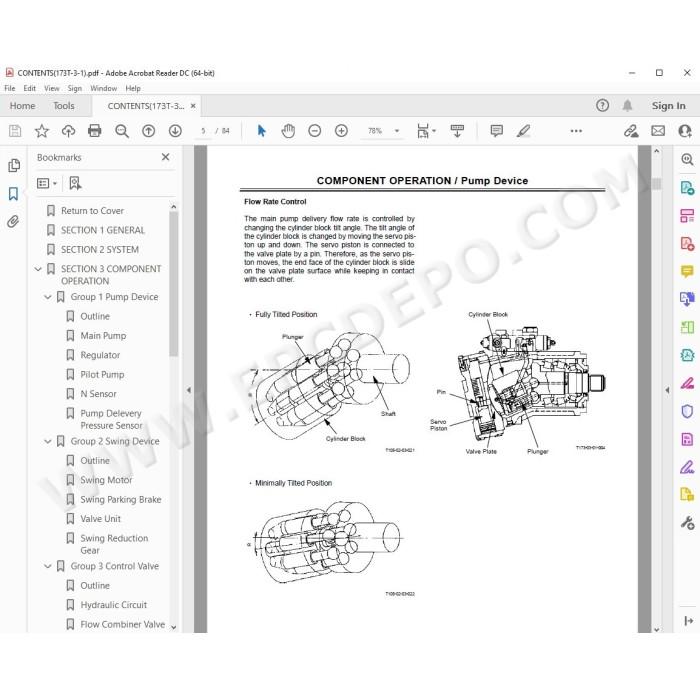The width and height of the screenshot is (700, 700).
Task: Collapse the left navigation pane arrow
Action: click(189, 390)
